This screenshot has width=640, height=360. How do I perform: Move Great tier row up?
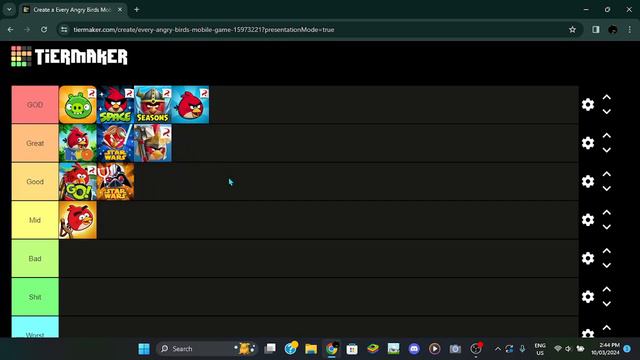[607, 136]
